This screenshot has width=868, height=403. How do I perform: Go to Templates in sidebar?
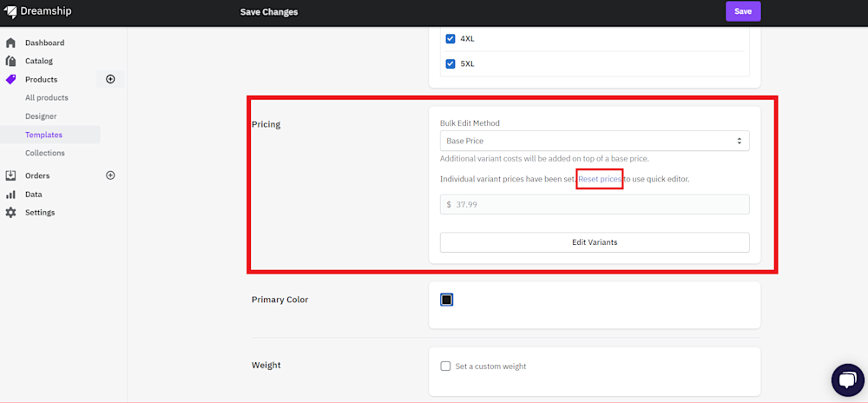click(x=43, y=135)
